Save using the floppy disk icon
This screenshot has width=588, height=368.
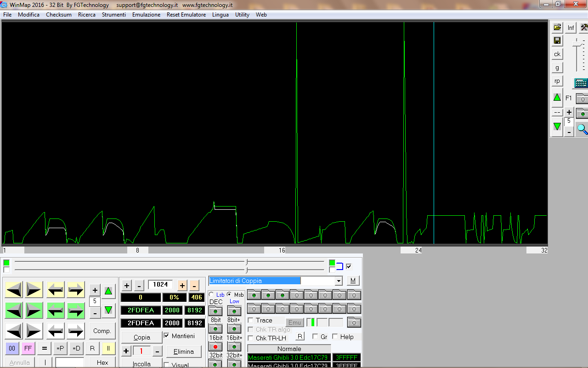click(x=557, y=41)
